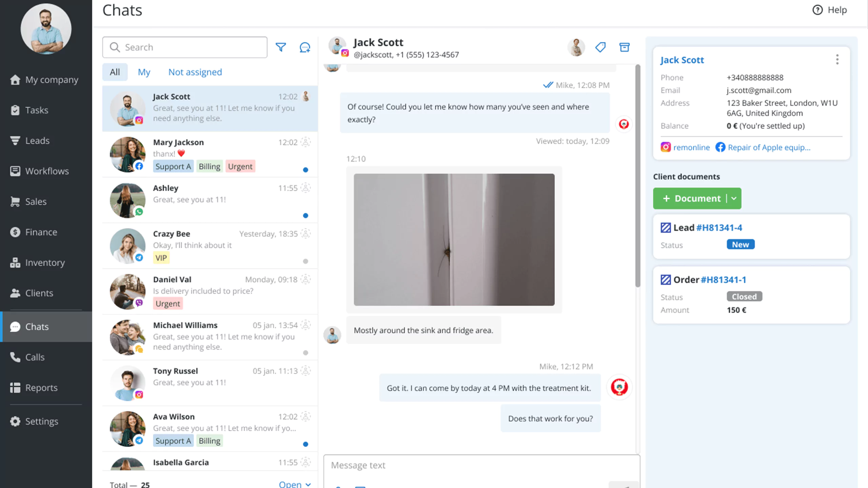The height and width of the screenshot is (488, 868).
Task: Click the filter funnel icon
Action: 281,47
